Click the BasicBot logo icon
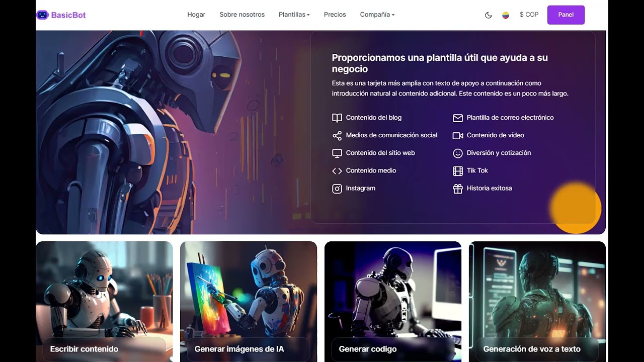Viewport: 644px width, 362px height. pos(42,15)
